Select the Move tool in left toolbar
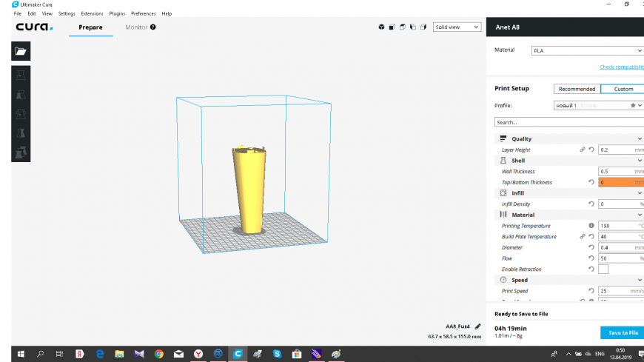This screenshot has height=362, width=644. coord(21,76)
